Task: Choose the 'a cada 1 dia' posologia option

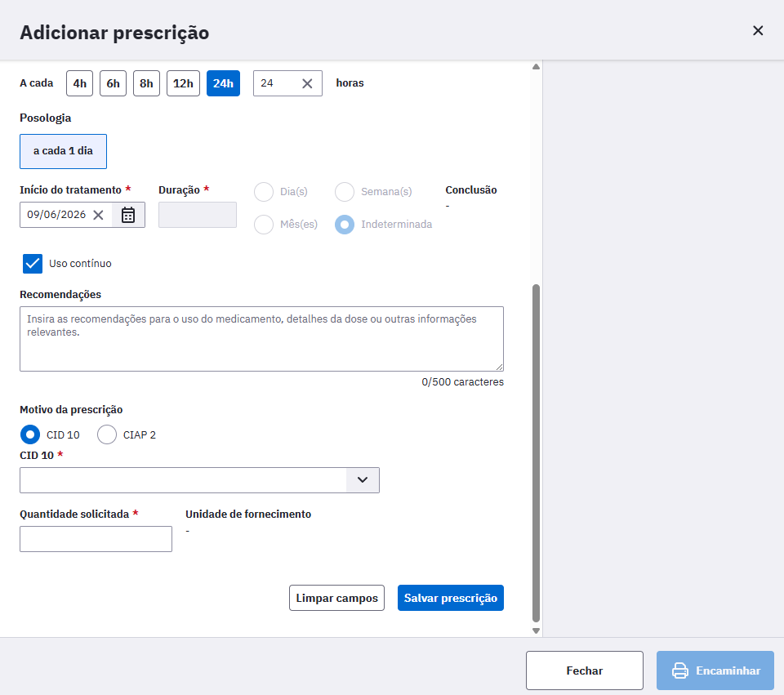Action: (63, 151)
